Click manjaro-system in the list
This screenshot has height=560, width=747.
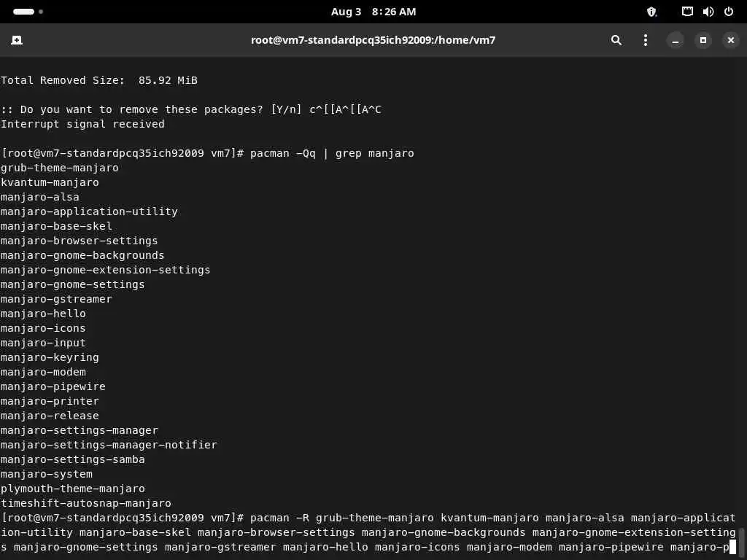(47, 474)
